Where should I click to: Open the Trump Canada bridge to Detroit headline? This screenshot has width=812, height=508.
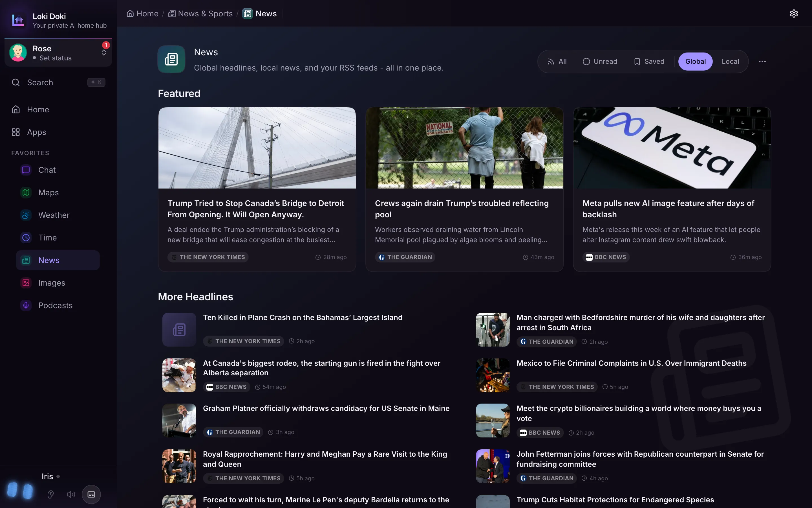pyautogui.click(x=256, y=209)
